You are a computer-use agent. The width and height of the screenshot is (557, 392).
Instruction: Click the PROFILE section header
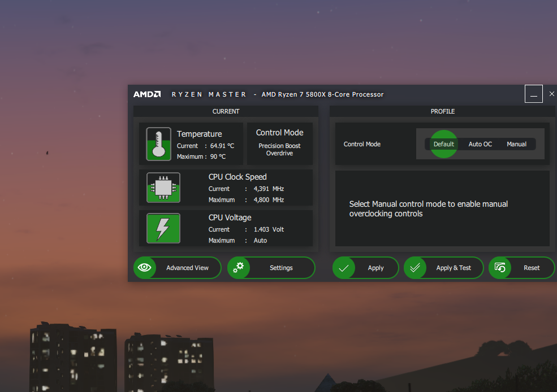point(443,111)
